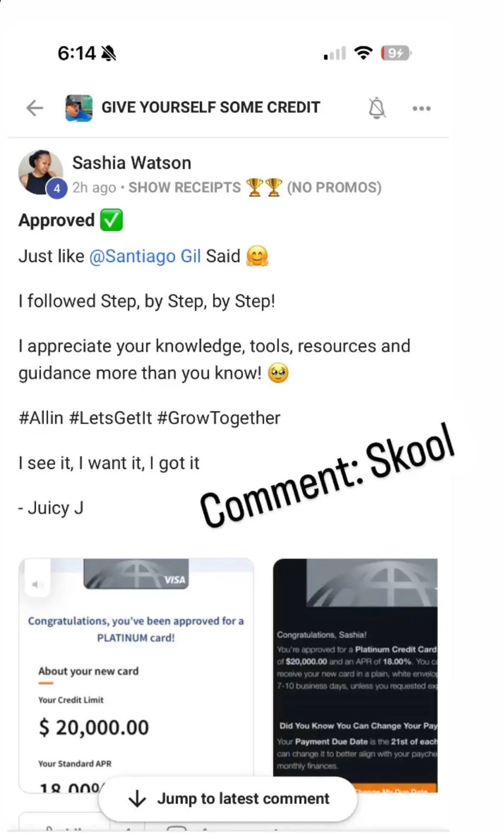504x833 pixels.
Task: Click Jump to latest comment button
Action: (228, 799)
